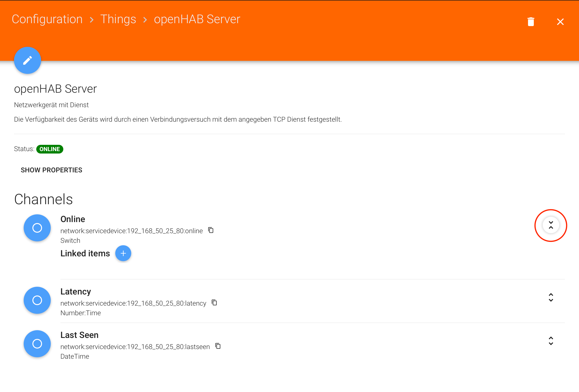
Task: Copy the online channel UID
Action: [x=211, y=230]
